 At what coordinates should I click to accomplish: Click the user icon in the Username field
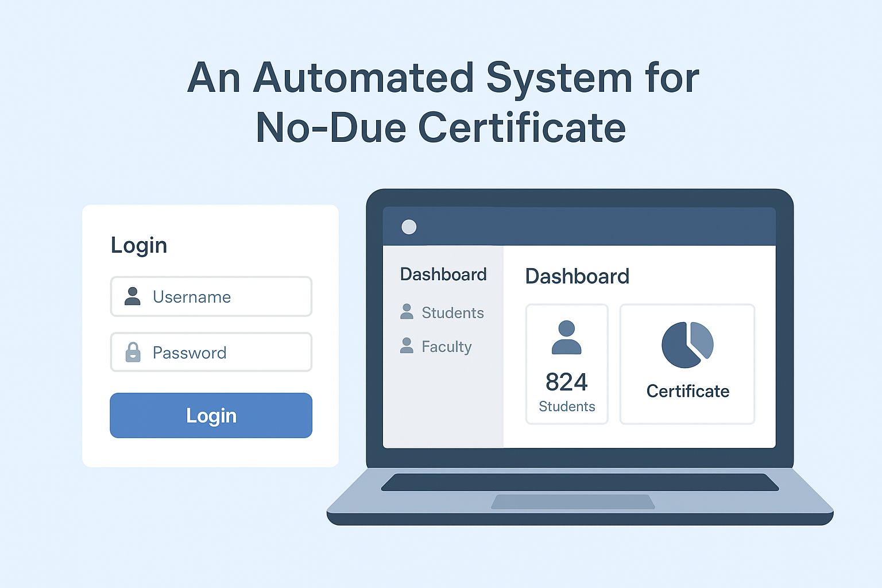pos(133,297)
